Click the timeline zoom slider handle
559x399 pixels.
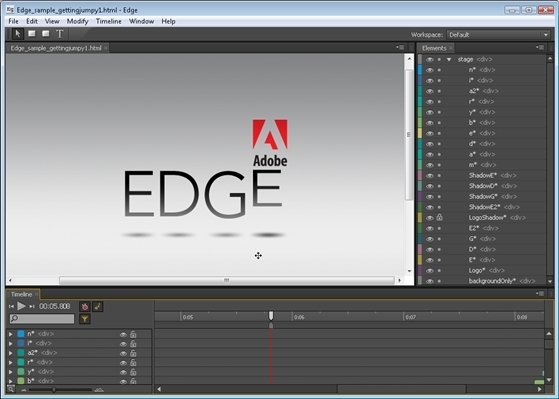pos(54,390)
